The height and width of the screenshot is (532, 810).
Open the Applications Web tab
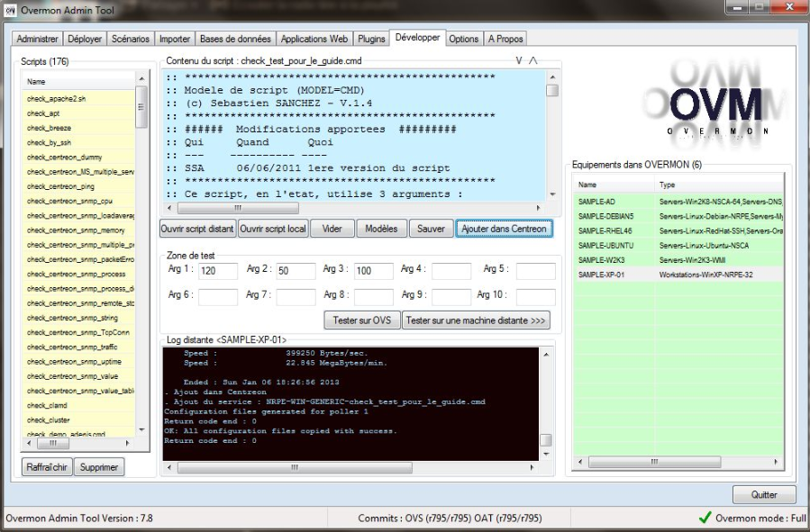point(314,39)
